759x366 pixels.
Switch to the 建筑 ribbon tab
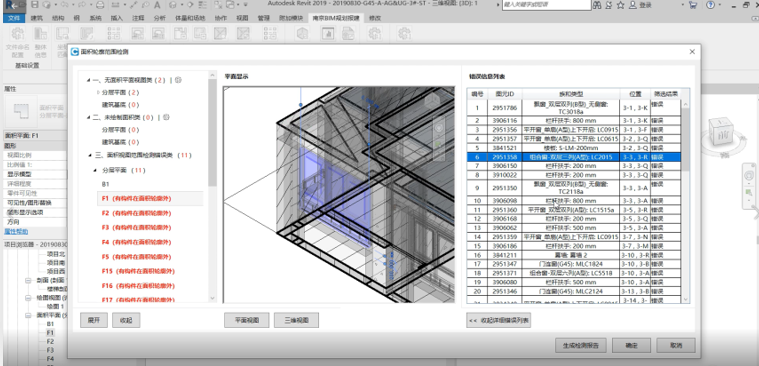pyautogui.click(x=37, y=18)
